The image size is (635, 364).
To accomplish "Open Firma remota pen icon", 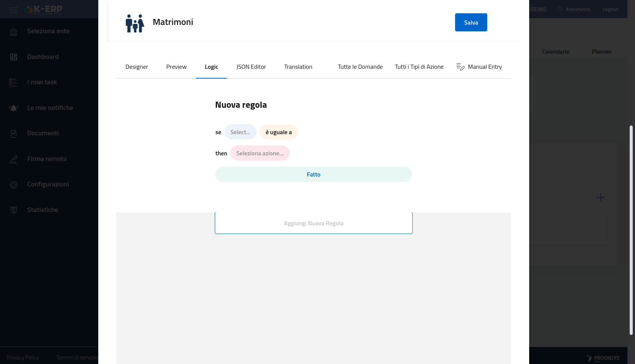I will pyautogui.click(x=14, y=159).
